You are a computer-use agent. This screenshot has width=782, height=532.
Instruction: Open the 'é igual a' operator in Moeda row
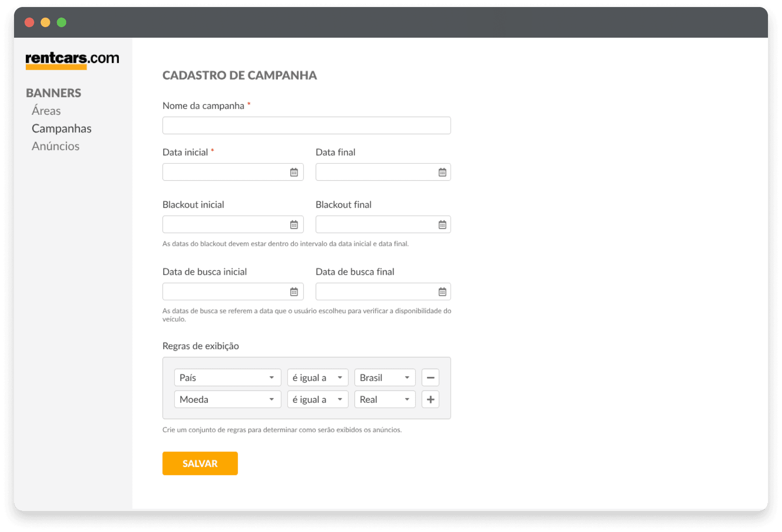point(318,399)
